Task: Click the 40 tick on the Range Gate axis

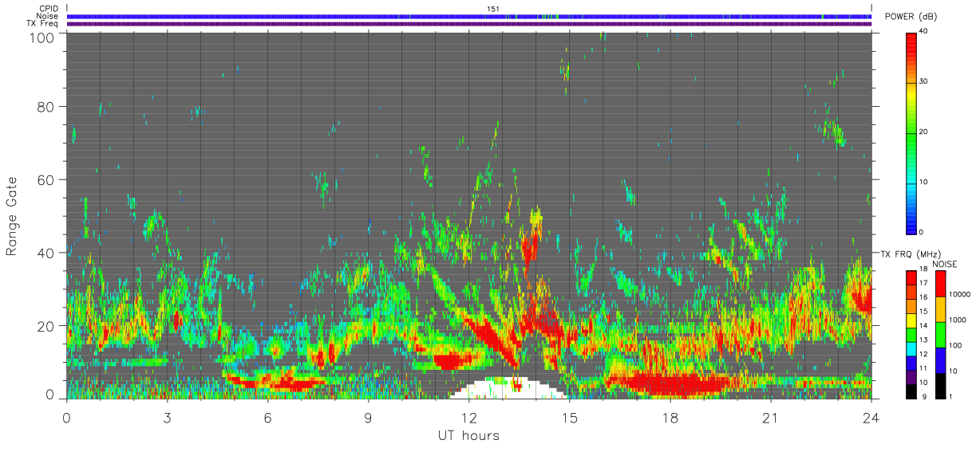Action: pyautogui.click(x=46, y=253)
